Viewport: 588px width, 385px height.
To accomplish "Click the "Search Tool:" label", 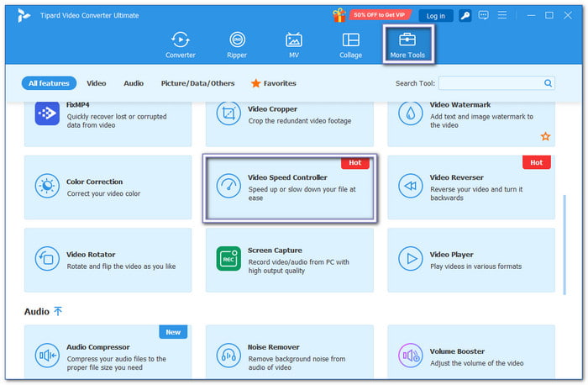I will click(415, 83).
